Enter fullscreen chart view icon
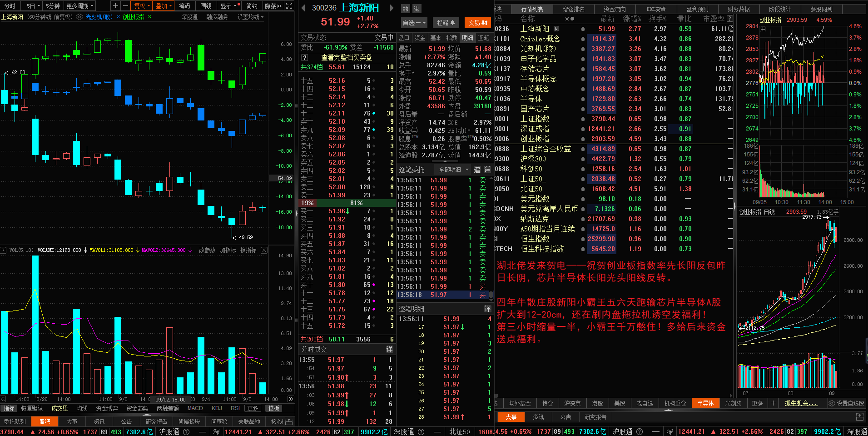The width and height of the screenshot is (868, 436). (289, 6)
